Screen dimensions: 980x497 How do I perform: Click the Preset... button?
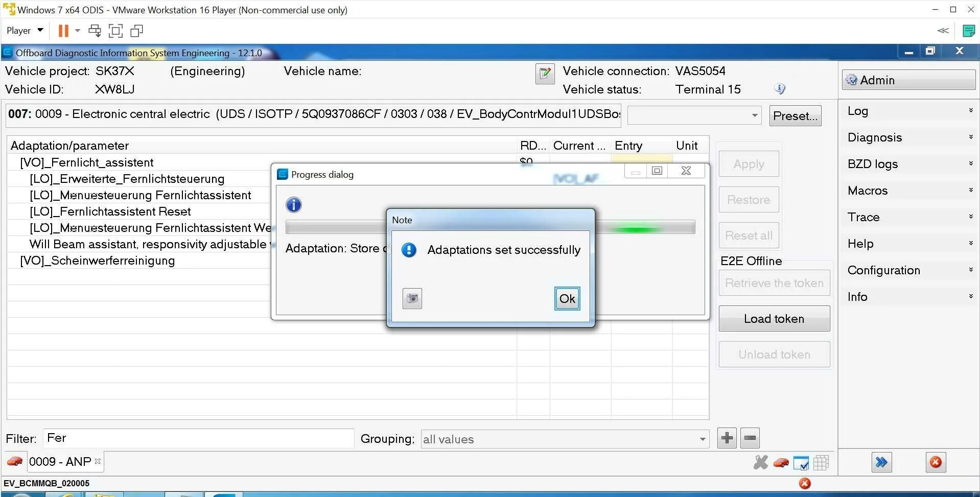(x=795, y=116)
